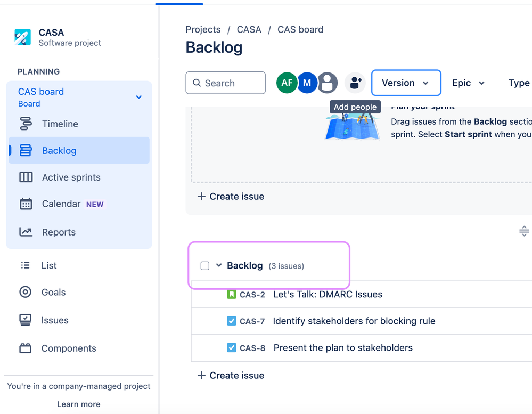The image size is (532, 414).
Task: Click Create issue below the backlog list
Action: [x=231, y=375]
